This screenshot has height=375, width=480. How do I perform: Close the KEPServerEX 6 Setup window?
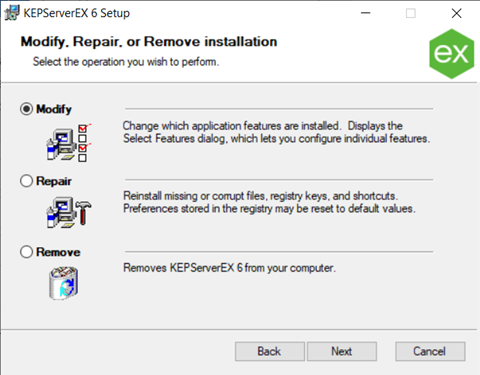click(457, 13)
